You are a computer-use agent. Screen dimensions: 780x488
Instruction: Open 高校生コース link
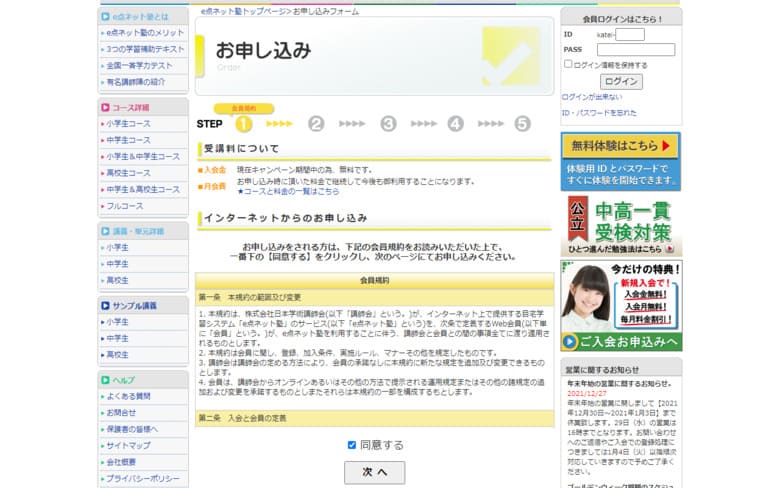128,173
